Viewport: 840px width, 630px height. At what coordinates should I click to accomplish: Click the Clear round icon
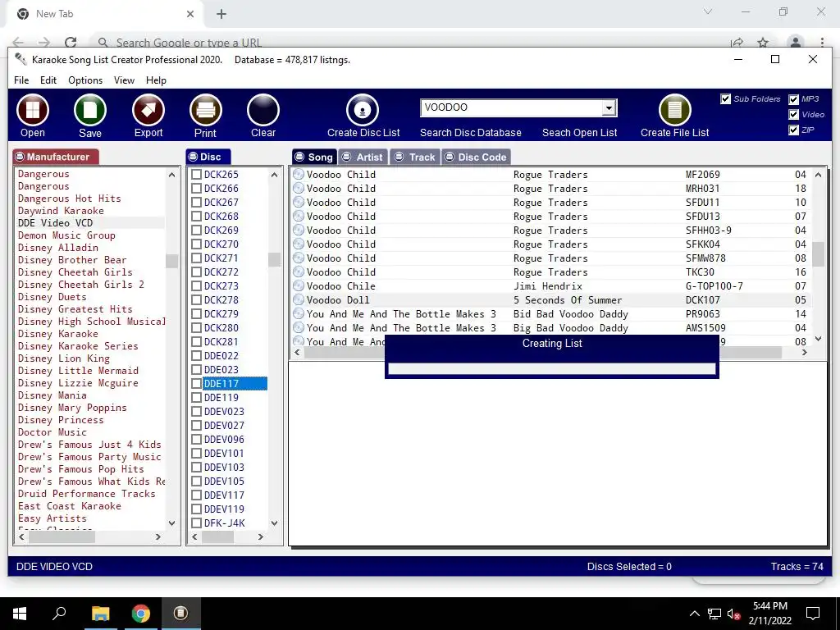point(263,110)
